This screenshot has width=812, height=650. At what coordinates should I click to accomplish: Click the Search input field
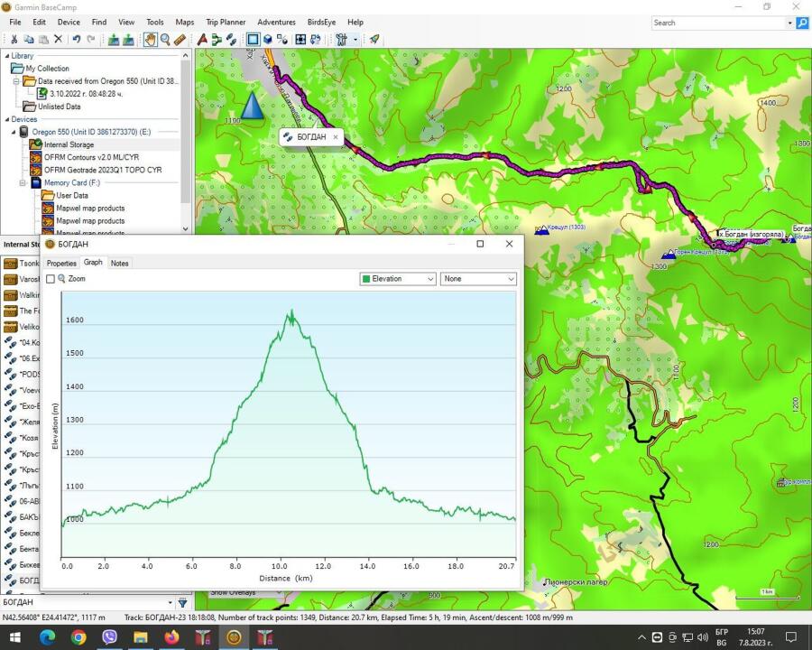pyautogui.click(x=720, y=23)
